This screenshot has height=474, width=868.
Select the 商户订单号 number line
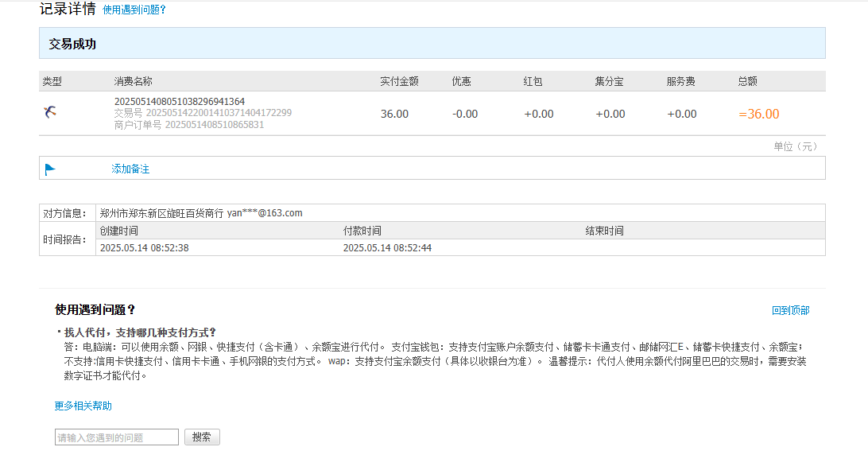pos(188,125)
